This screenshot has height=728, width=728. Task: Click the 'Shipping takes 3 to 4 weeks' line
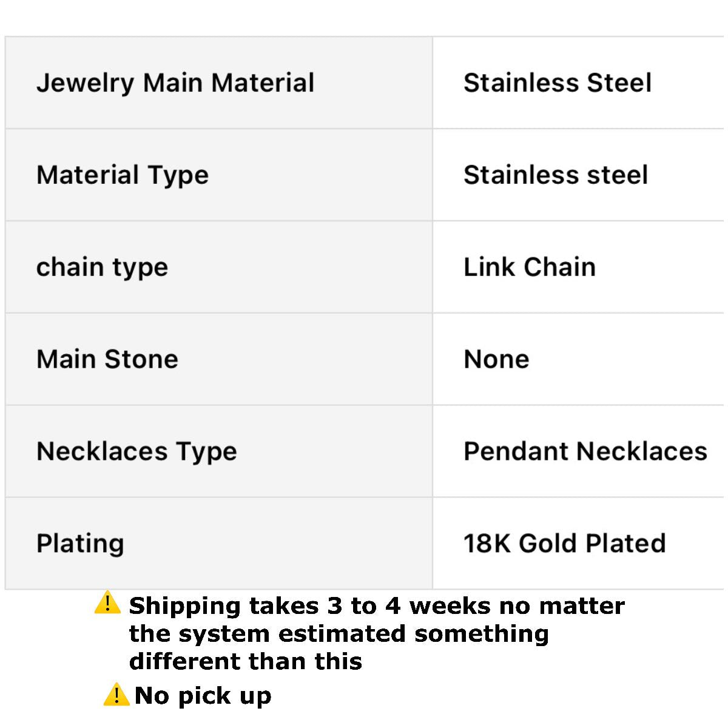(x=377, y=605)
